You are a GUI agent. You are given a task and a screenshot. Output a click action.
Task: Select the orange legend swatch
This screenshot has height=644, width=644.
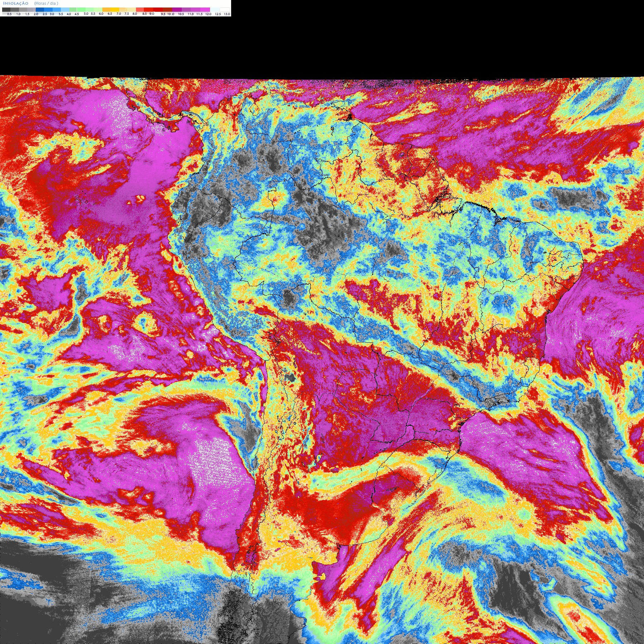click(106, 10)
